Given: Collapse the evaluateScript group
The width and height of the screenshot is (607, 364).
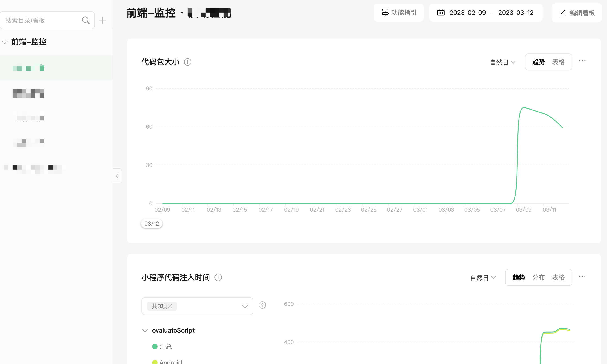Looking at the screenshot, I should coord(145,331).
